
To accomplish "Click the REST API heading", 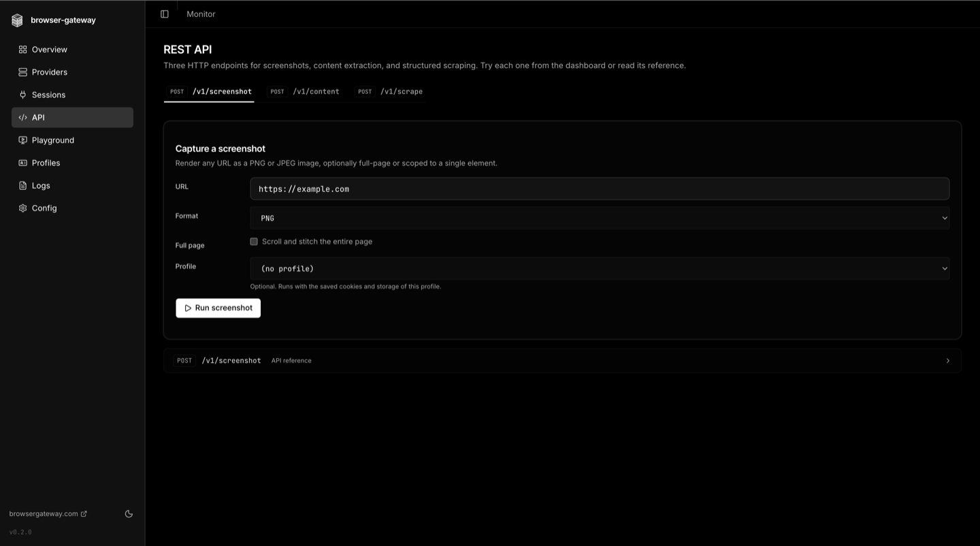I will 188,50.
